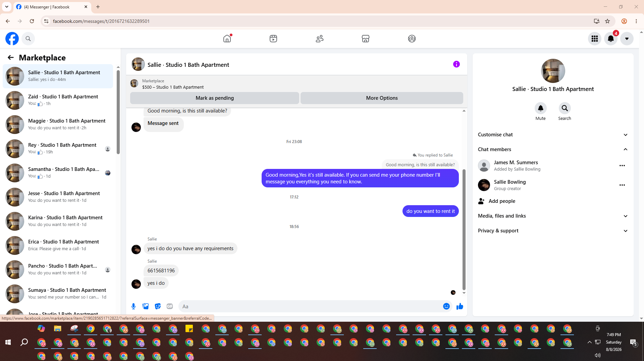This screenshot has height=361, width=644.
Task: Expand Media, files and links
Action: pos(553,216)
